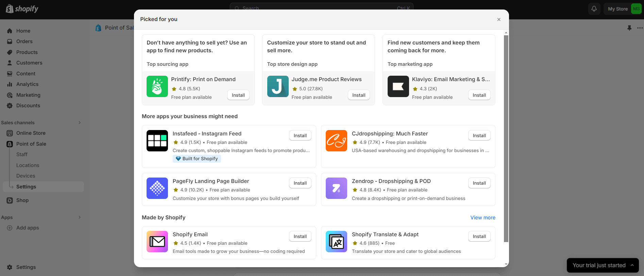Viewport: 644px width, 276px height.
Task: Click the Shopify Translate & Adapt icon
Action: 336,241
